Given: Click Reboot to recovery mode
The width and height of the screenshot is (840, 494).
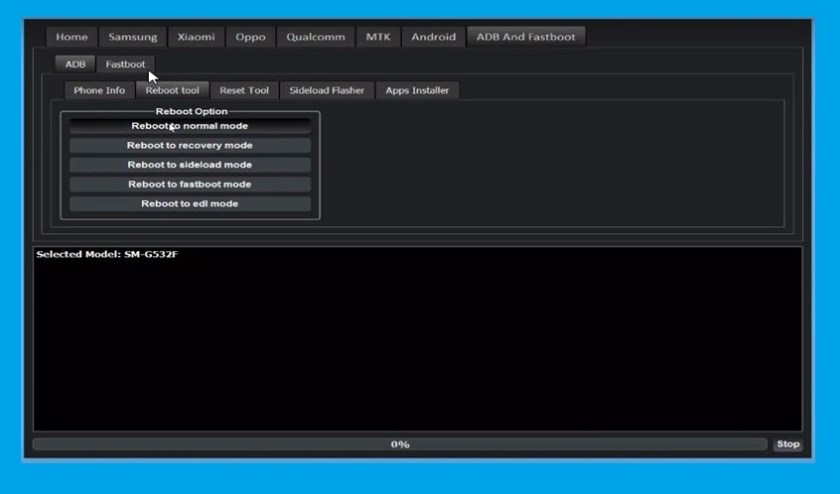Looking at the screenshot, I should pyautogui.click(x=190, y=145).
